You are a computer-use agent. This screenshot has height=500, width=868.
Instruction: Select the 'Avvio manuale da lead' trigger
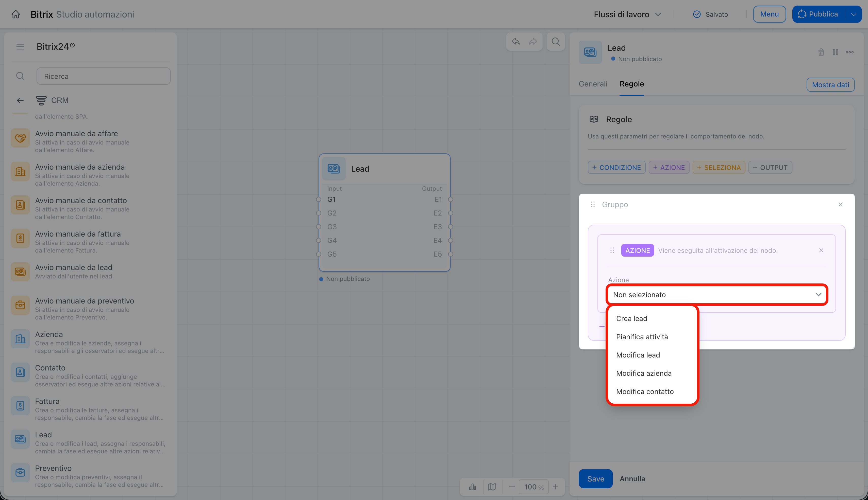[90, 272]
